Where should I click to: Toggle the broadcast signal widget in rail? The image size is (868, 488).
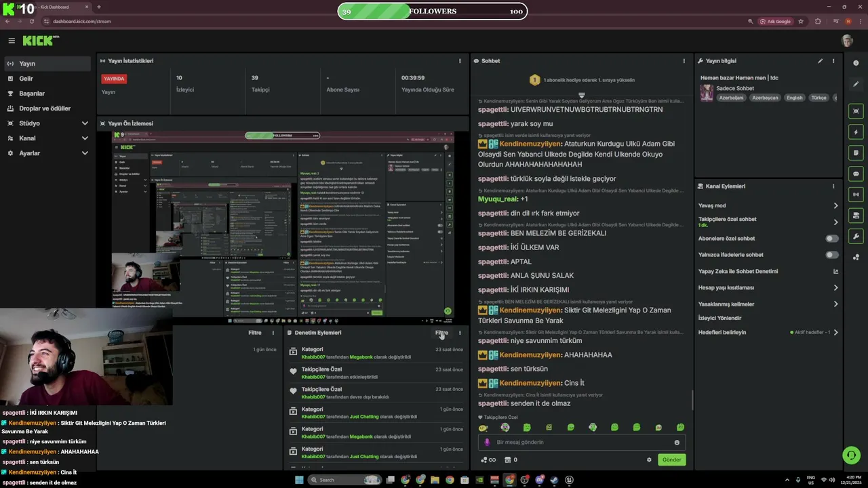pyautogui.click(x=856, y=195)
